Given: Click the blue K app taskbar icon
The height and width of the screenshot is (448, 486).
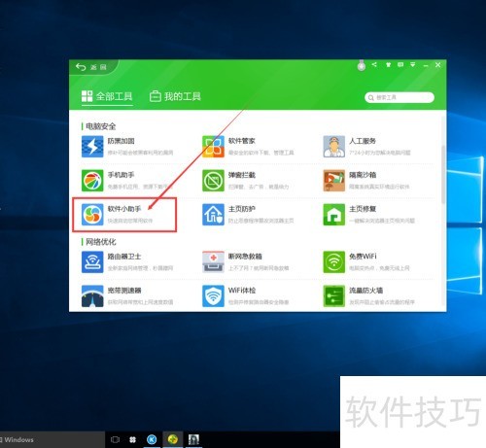Looking at the screenshot, I should click(152, 439).
